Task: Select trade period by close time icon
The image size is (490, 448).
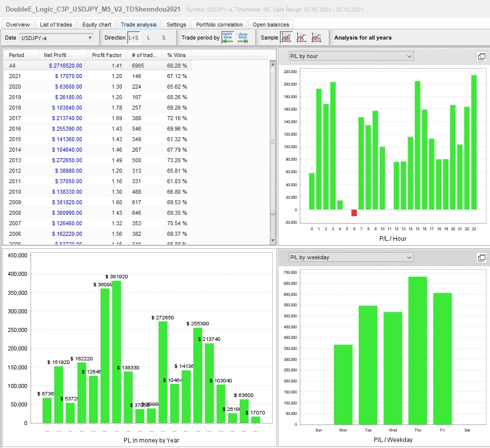Action: tap(243, 38)
